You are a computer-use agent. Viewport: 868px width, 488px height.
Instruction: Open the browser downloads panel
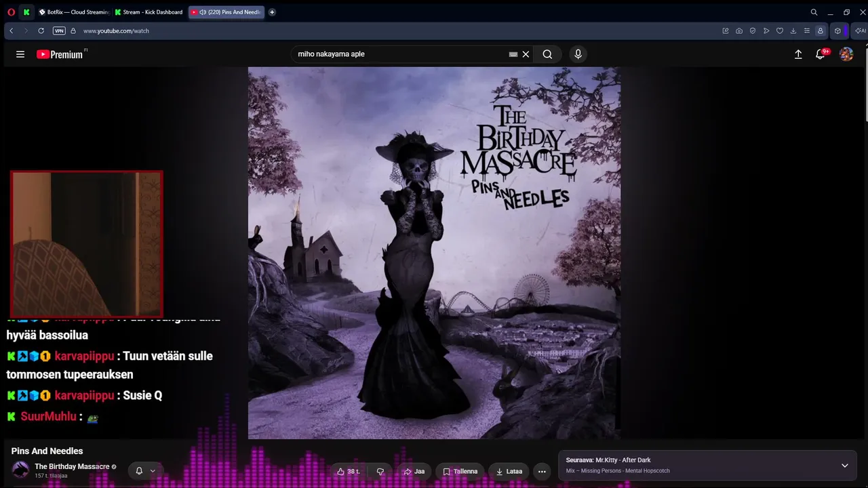pos(793,30)
